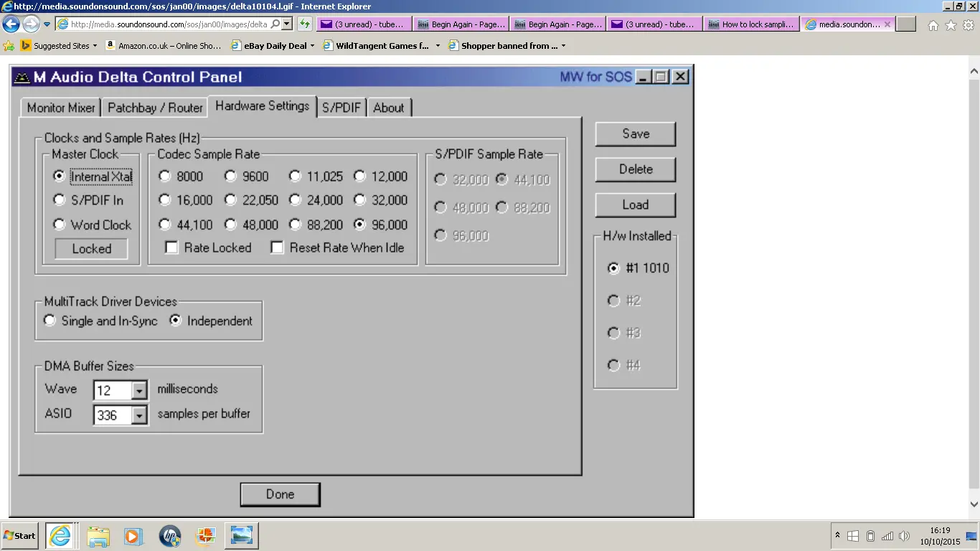Open the HP support icon on the taskbar

[x=170, y=536]
